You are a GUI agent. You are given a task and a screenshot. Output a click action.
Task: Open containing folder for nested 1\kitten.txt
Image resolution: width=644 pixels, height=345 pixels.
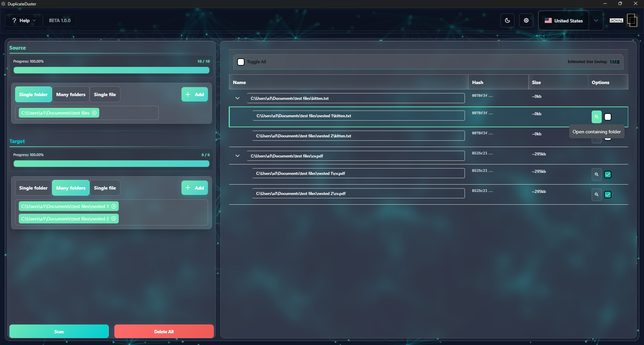pyautogui.click(x=597, y=117)
